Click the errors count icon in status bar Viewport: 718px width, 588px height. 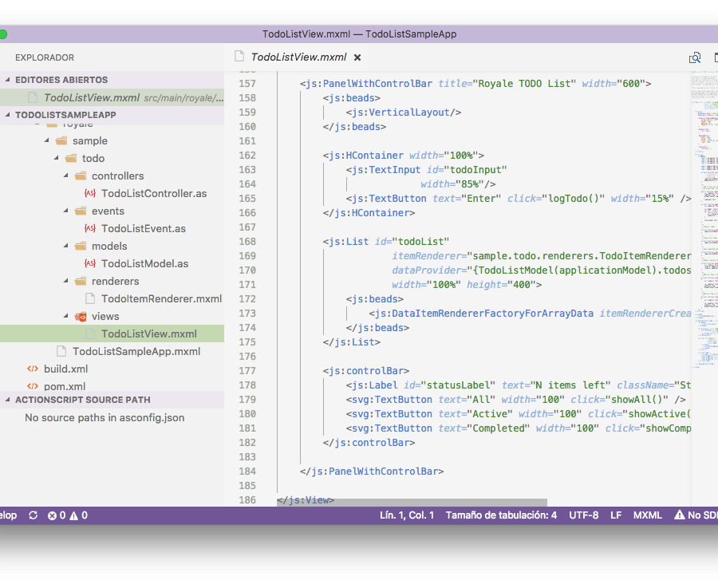click(53, 515)
